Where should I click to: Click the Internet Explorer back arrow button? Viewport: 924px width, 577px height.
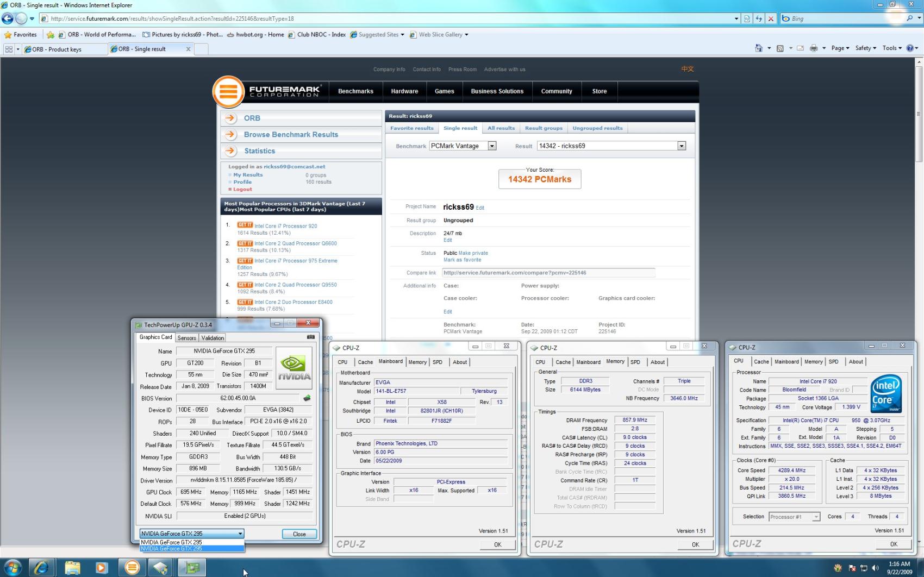pyautogui.click(x=8, y=18)
